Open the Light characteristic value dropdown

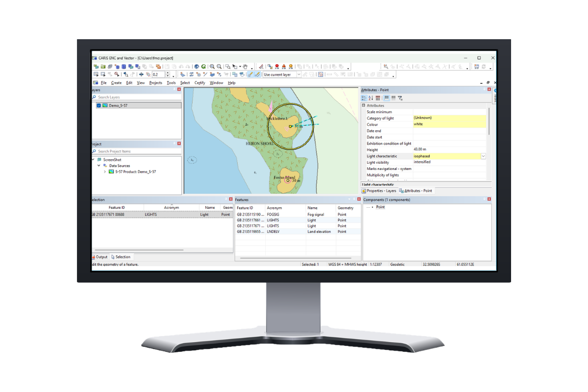pyautogui.click(x=484, y=156)
